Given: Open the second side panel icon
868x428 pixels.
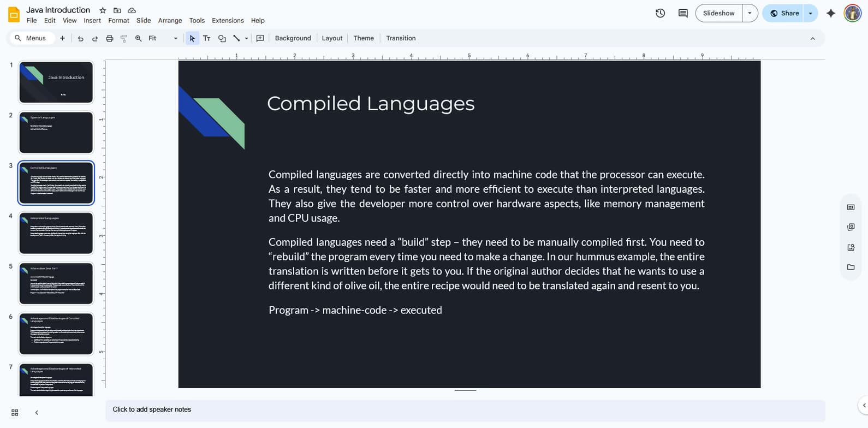Looking at the screenshot, I should coord(851,227).
